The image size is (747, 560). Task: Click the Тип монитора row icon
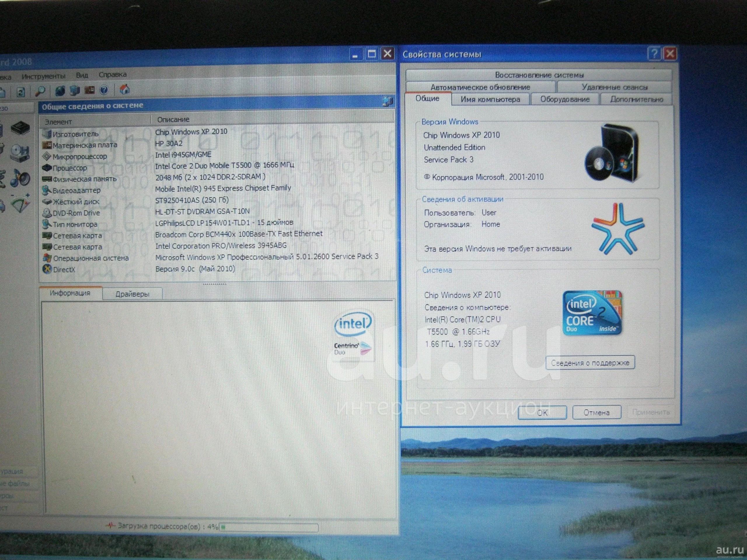[47, 224]
